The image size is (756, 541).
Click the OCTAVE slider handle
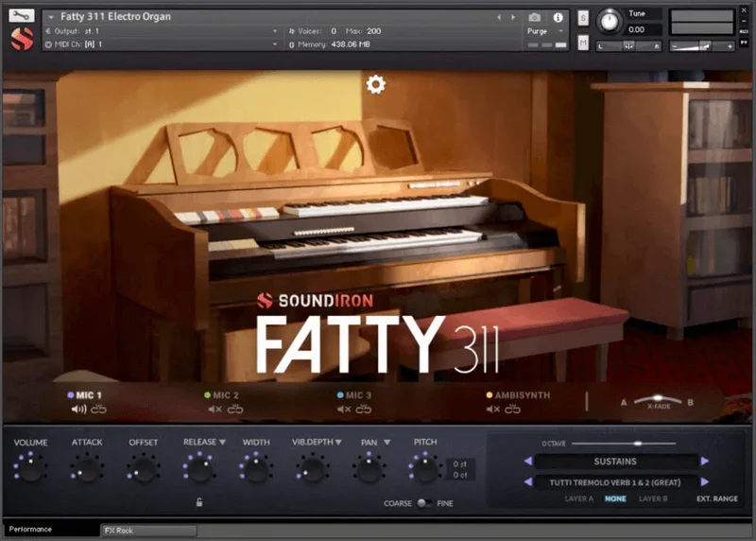638,443
